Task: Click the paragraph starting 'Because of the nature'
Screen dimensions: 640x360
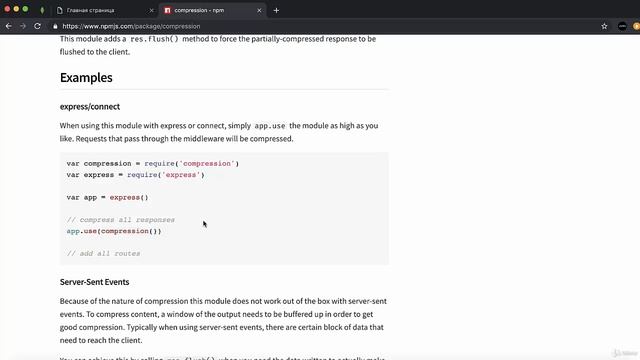Action: (223, 320)
